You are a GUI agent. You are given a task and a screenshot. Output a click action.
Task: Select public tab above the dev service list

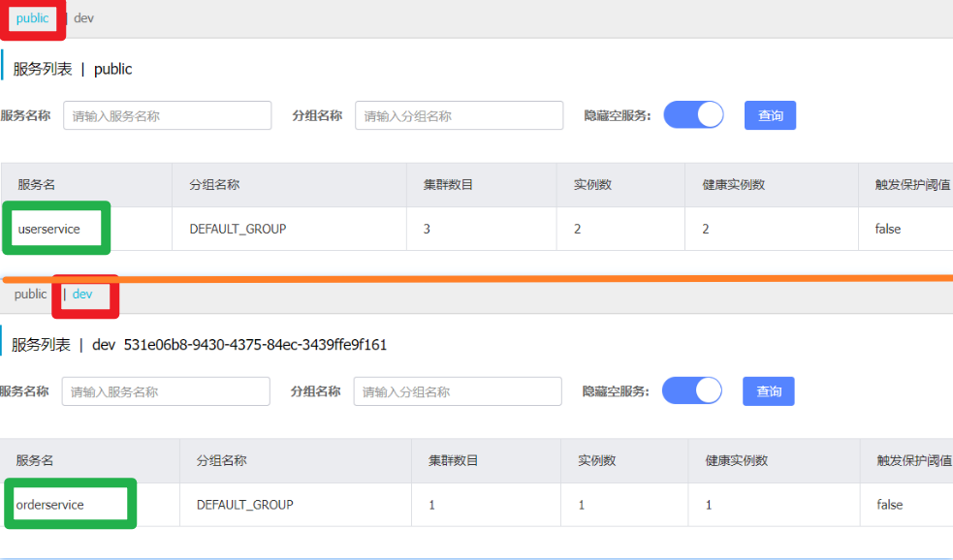point(30,294)
